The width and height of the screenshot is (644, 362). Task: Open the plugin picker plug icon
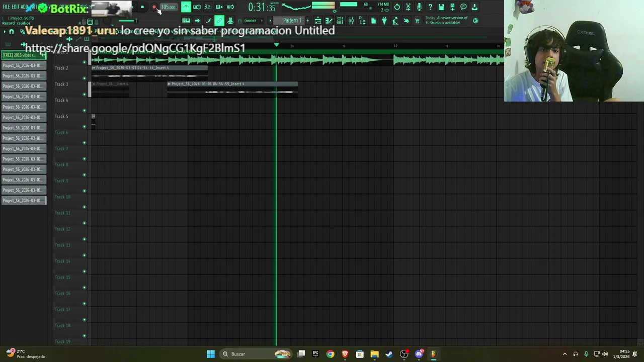pos(384,21)
